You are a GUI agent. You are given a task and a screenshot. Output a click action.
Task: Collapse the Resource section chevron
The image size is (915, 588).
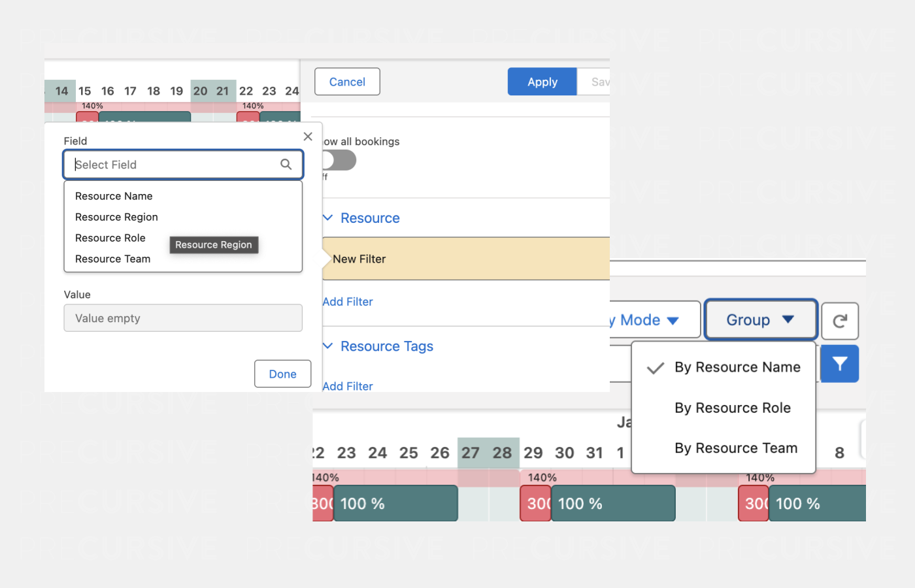coord(328,218)
